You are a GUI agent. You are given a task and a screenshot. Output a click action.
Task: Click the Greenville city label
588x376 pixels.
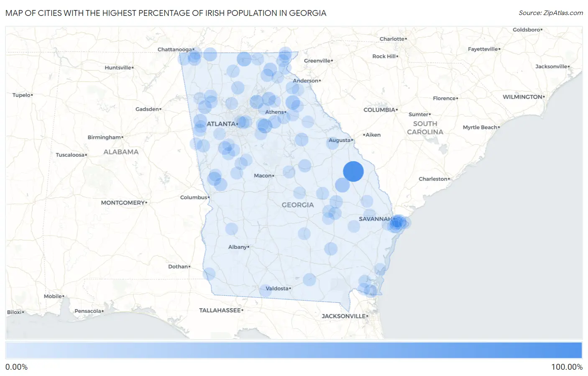(x=317, y=61)
